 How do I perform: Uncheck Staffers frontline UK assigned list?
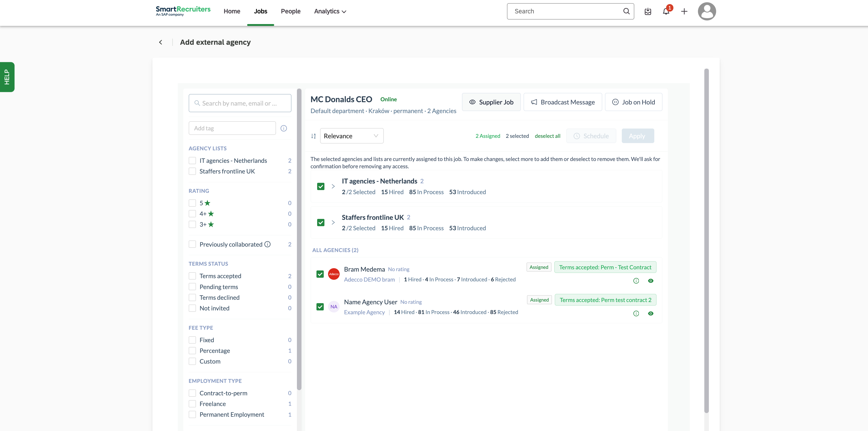click(x=321, y=222)
